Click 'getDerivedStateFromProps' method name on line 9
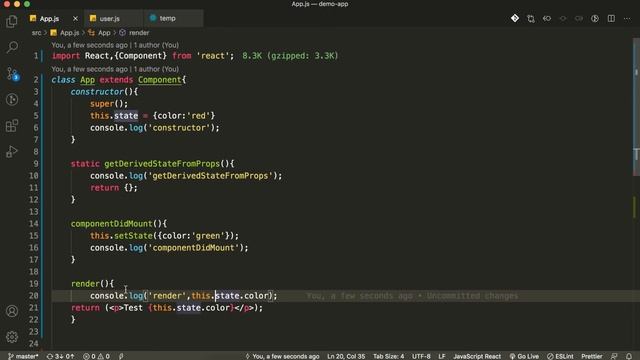Viewport: 640px width, 360px height. (x=162, y=164)
